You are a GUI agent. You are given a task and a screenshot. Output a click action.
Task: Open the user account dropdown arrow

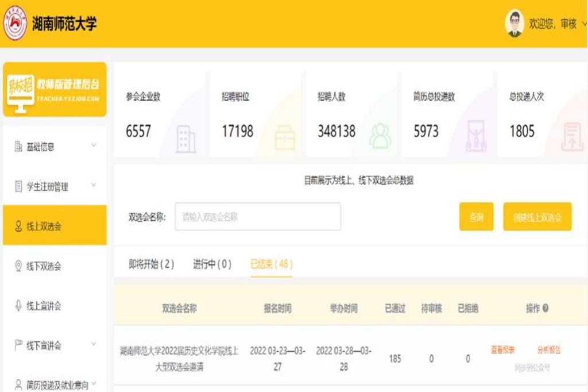[x=584, y=24]
